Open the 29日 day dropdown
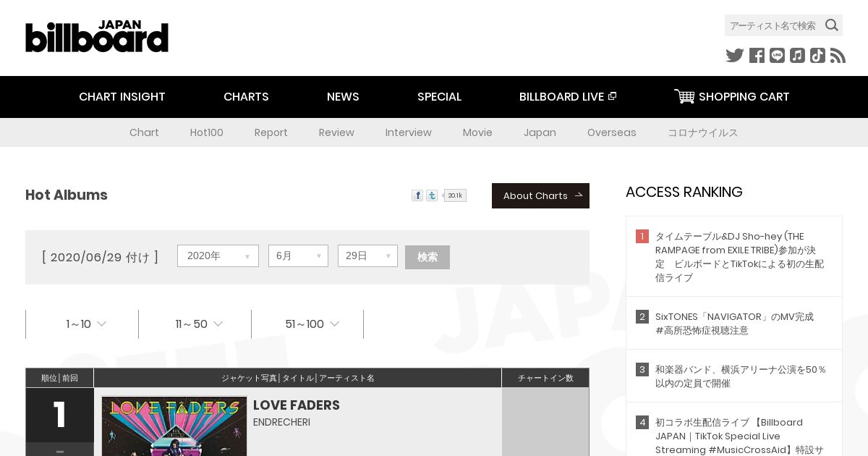868x456 pixels. (x=367, y=256)
